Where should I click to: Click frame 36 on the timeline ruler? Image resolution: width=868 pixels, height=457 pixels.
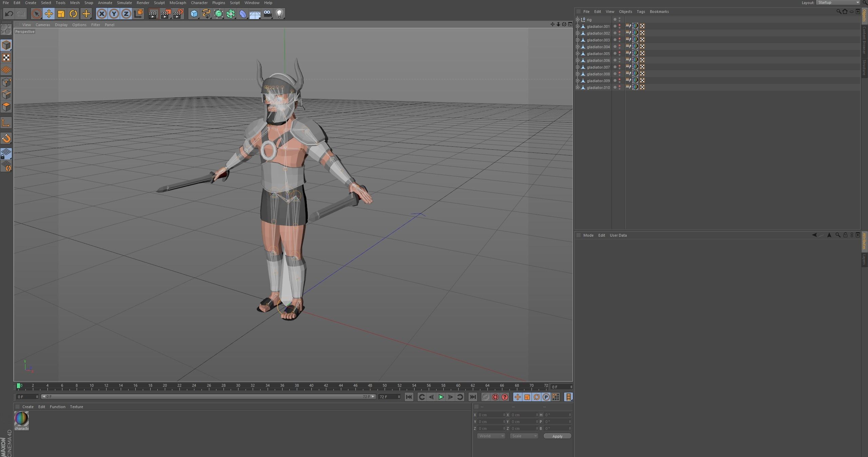[x=282, y=386]
